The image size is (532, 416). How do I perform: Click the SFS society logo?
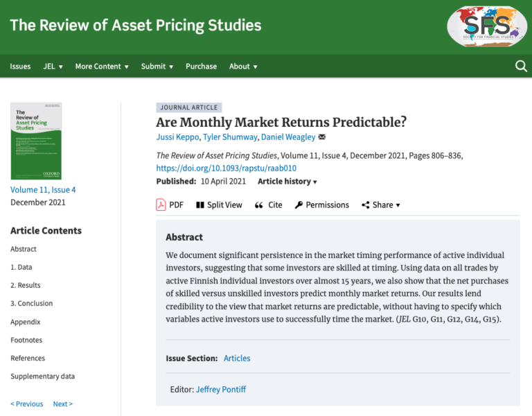point(487,26)
